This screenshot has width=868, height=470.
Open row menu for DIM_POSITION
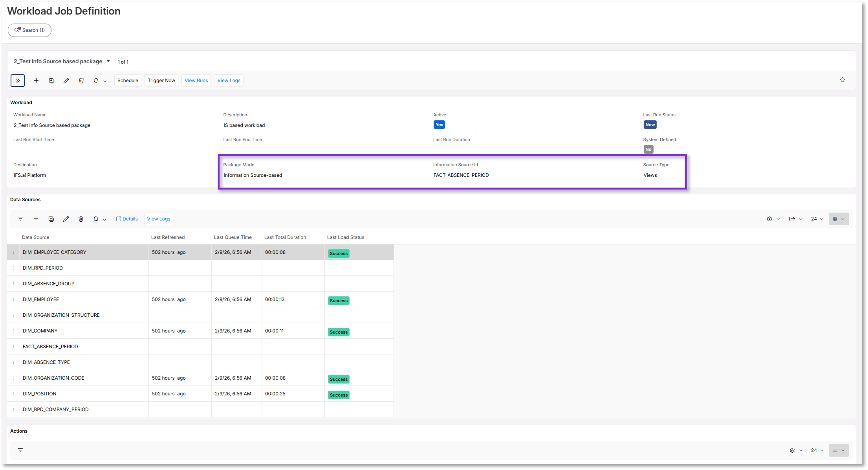point(13,394)
